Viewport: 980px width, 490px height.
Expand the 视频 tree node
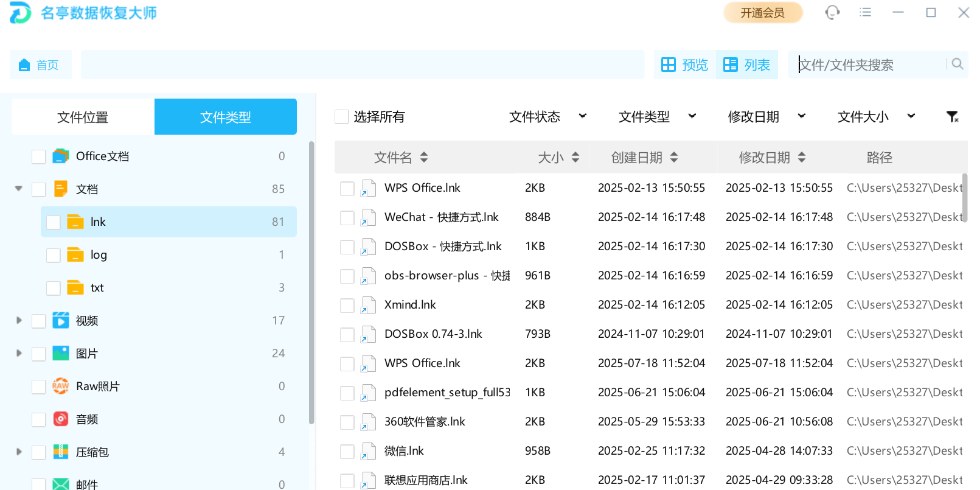pos(19,320)
